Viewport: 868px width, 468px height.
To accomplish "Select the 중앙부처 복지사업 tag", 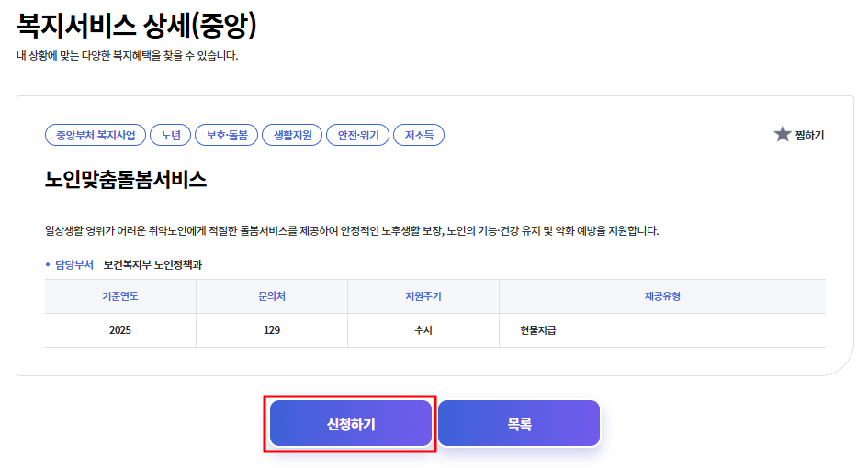I will tap(96, 135).
